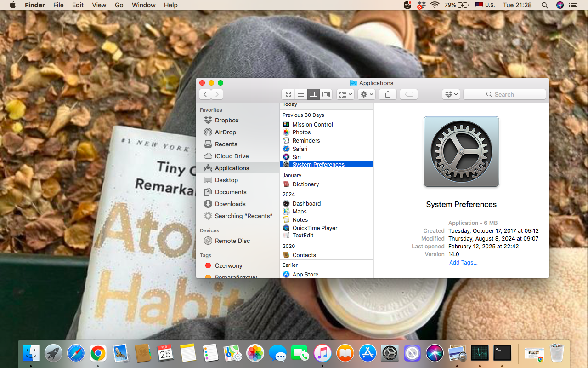Open the item arrangement grouping menu
The width and height of the screenshot is (588, 368).
coord(345,94)
